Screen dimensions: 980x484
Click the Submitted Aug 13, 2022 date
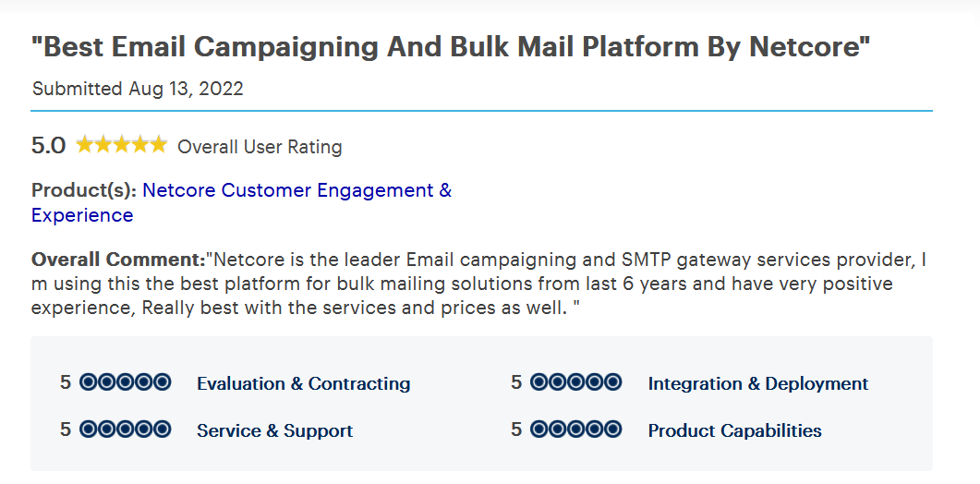[x=138, y=89]
